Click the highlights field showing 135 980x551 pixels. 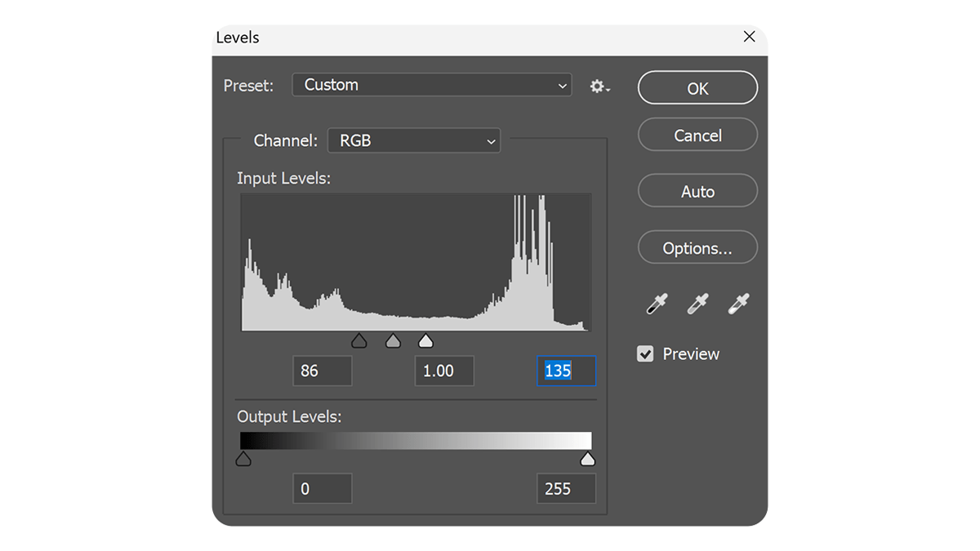pyautogui.click(x=566, y=371)
